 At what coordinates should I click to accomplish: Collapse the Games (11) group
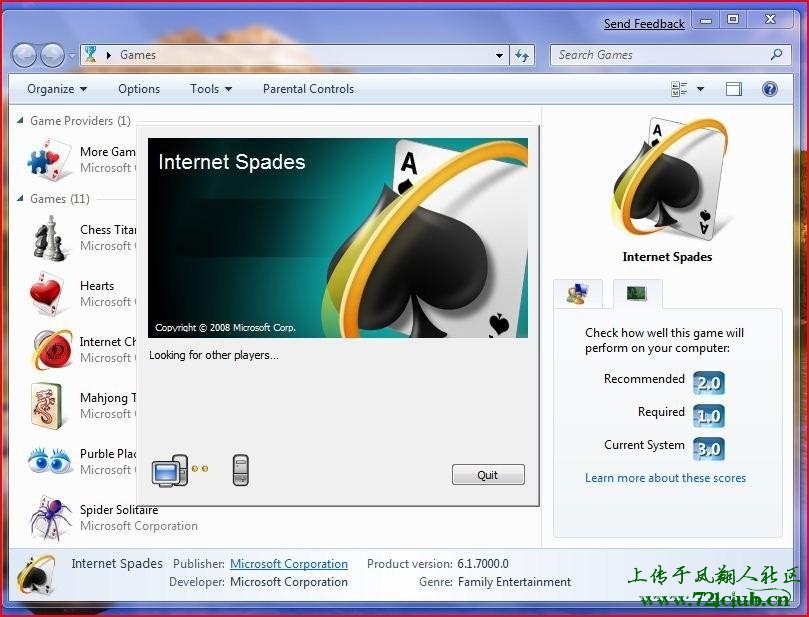point(20,198)
